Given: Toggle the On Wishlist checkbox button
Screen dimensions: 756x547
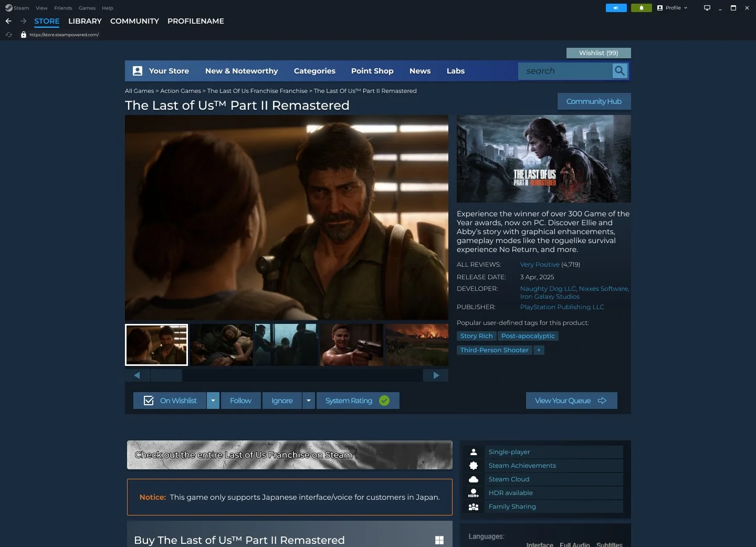Looking at the screenshot, I should click(170, 401).
